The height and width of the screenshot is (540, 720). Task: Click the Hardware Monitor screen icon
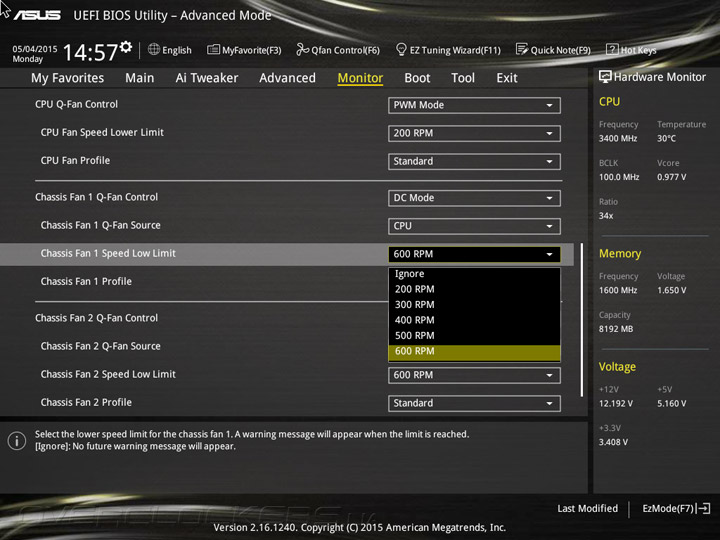pos(605,77)
